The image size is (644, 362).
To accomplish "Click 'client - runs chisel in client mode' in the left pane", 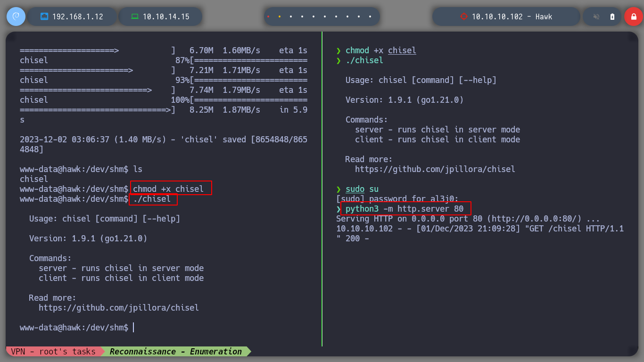I will [121, 278].
